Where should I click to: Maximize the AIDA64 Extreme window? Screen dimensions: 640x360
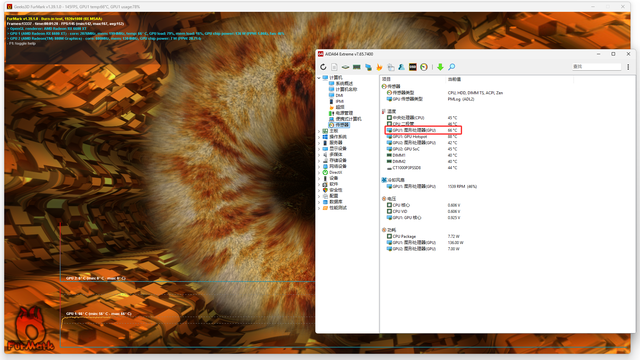click(x=613, y=54)
